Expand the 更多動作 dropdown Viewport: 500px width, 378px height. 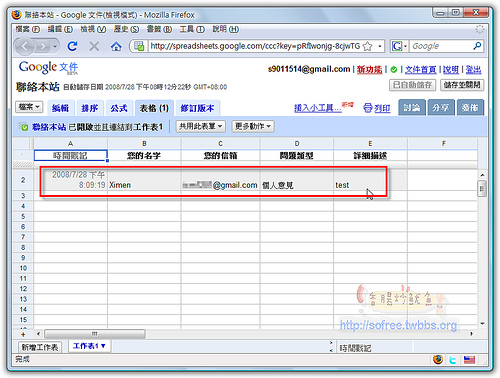pyautogui.click(x=253, y=126)
